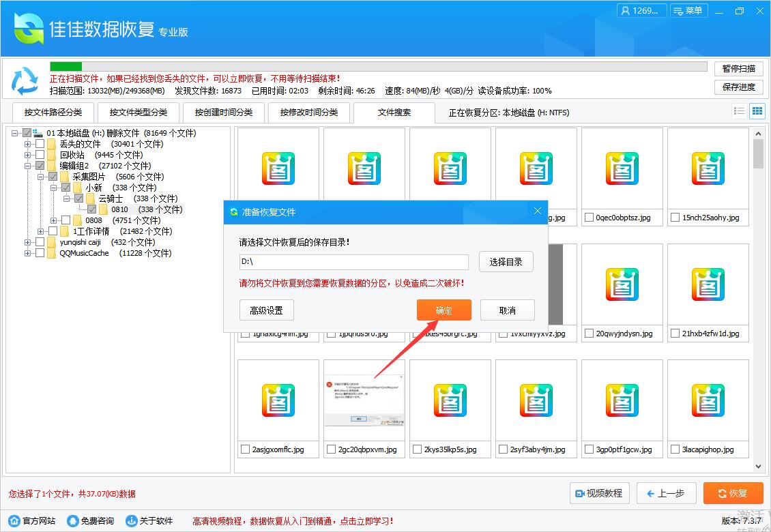
Task: Toggle checkbox for 0808 folder
Action: coord(66,220)
